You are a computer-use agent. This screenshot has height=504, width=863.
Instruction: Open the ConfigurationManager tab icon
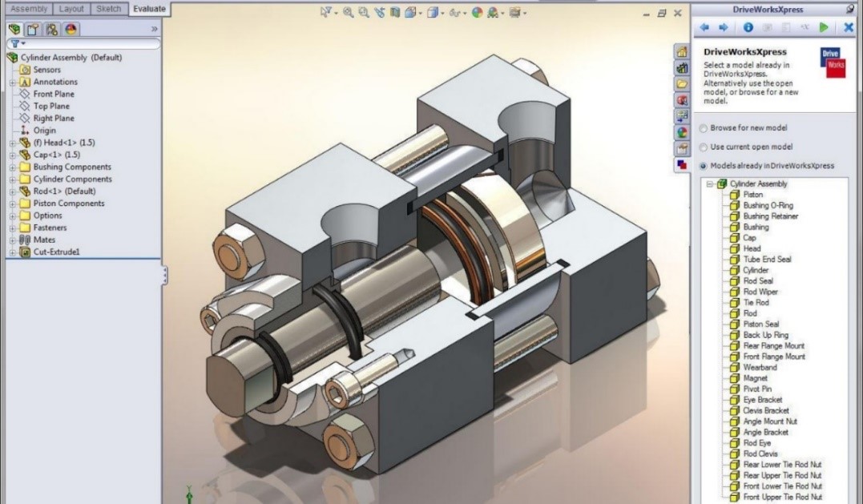(x=52, y=29)
